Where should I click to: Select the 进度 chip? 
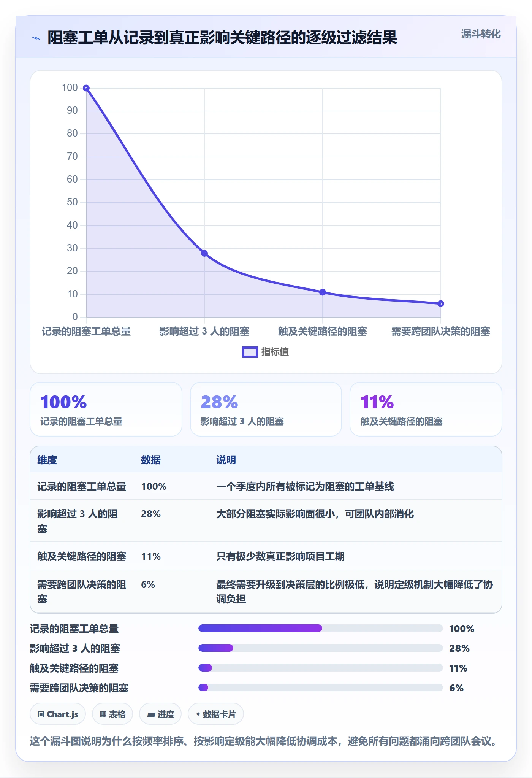[x=160, y=714]
